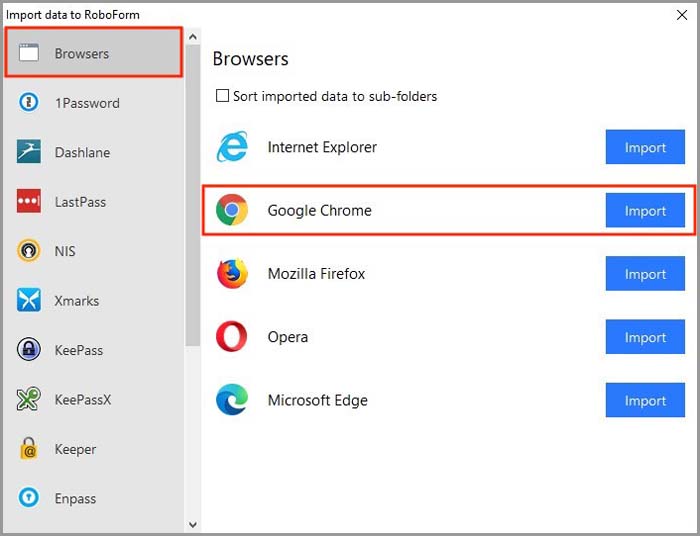This screenshot has width=700, height=536.
Task: Select KeePass label in sidebar
Action: (79, 350)
